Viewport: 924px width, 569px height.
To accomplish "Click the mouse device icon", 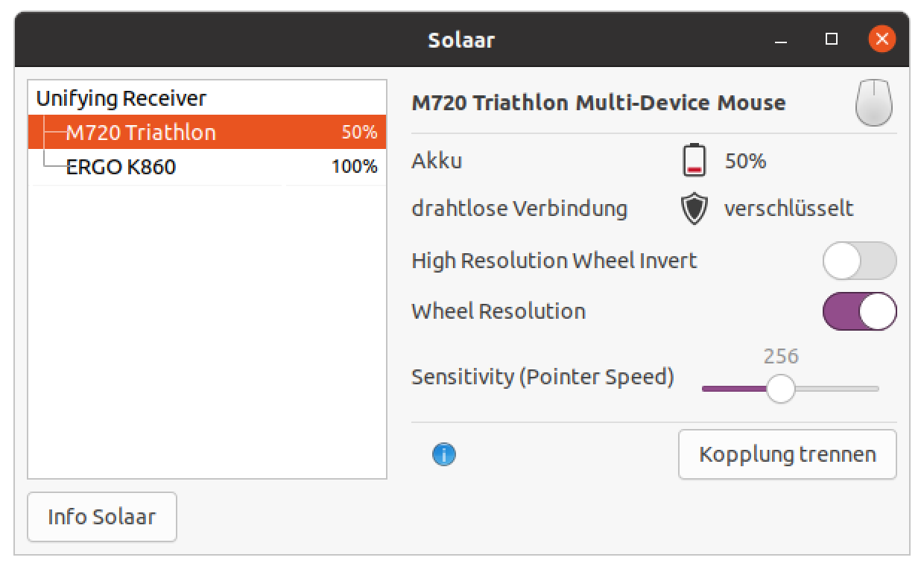I will 873,102.
